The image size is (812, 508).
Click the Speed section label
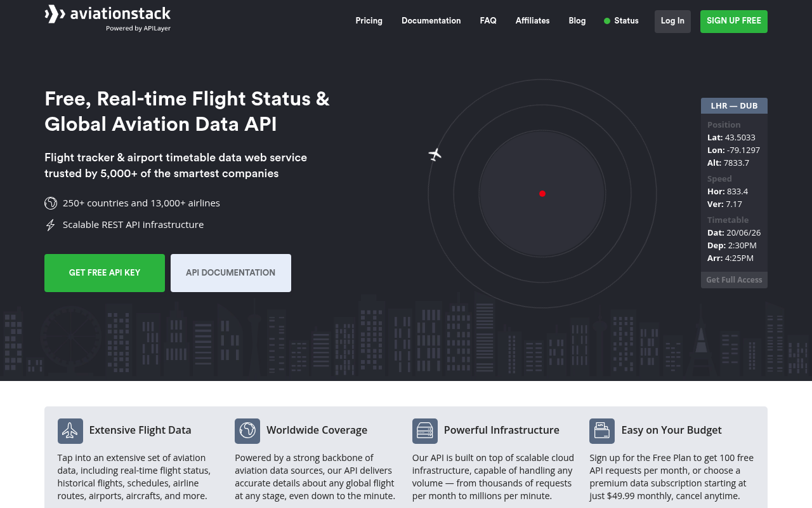(719, 178)
